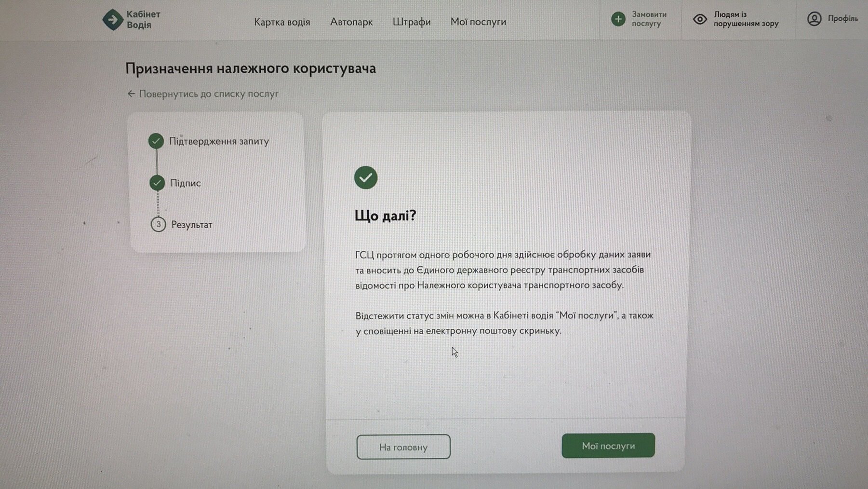The height and width of the screenshot is (489, 868).
Task: Click the Кабінет Водія logo icon
Action: coord(113,20)
